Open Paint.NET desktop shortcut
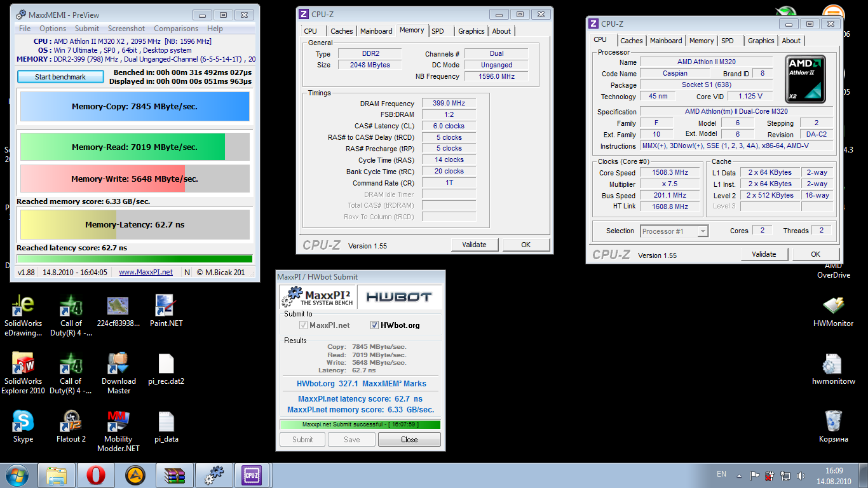The image size is (868, 488). [166, 311]
